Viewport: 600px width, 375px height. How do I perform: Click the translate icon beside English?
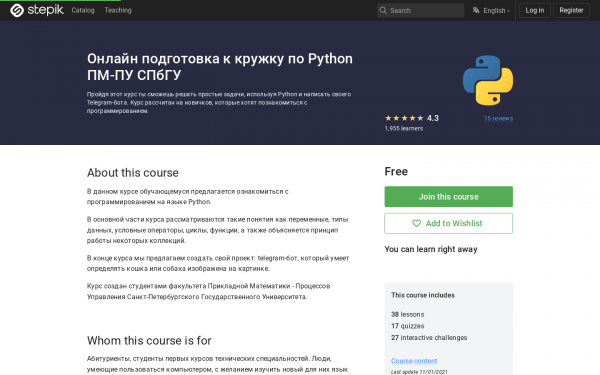pos(476,10)
